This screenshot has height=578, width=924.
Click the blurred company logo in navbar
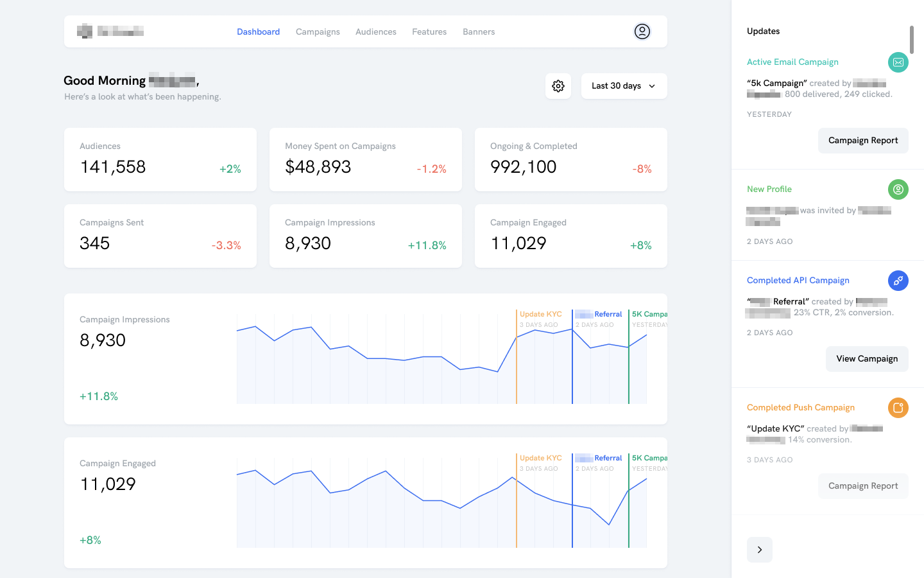110,31
